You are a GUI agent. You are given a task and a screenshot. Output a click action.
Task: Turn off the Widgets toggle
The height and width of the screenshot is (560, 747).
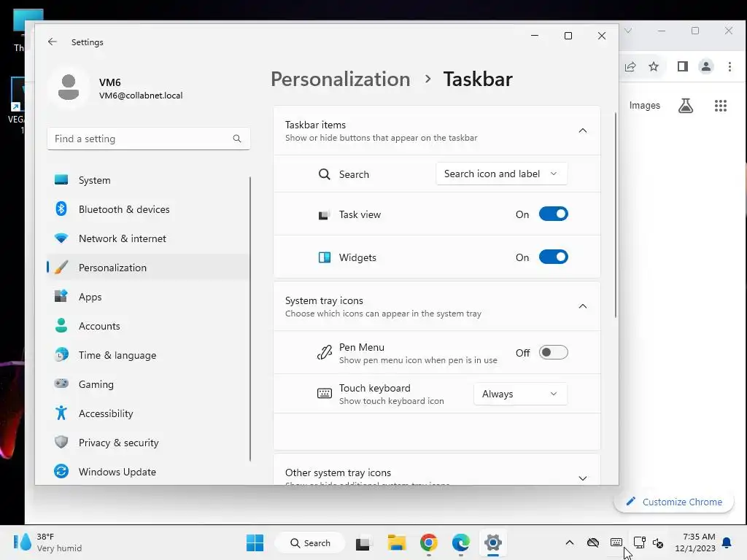click(x=553, y=257)
